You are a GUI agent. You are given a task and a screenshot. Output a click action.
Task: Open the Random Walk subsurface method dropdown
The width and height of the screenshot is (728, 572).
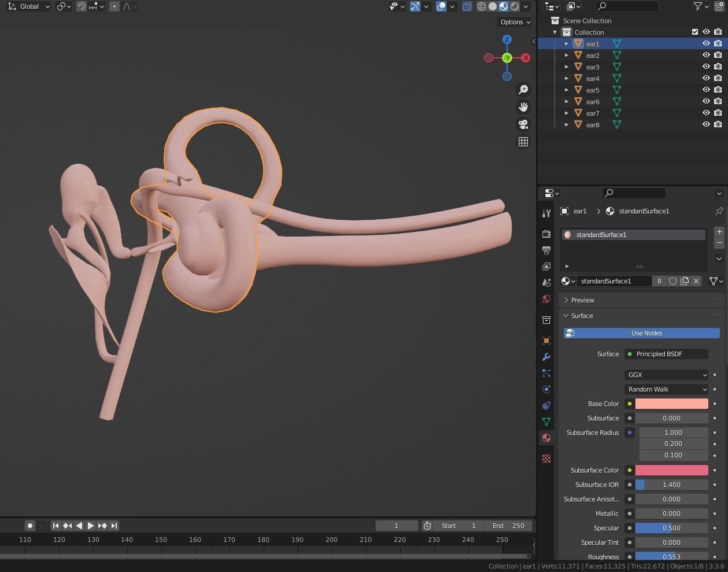667,389
